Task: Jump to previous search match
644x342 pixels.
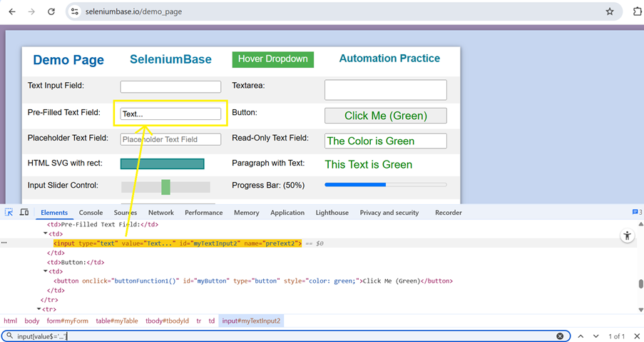Action: 581,336
